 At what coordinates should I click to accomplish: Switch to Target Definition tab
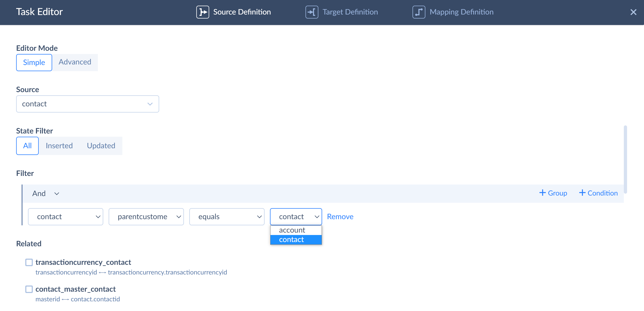point(341,12)
